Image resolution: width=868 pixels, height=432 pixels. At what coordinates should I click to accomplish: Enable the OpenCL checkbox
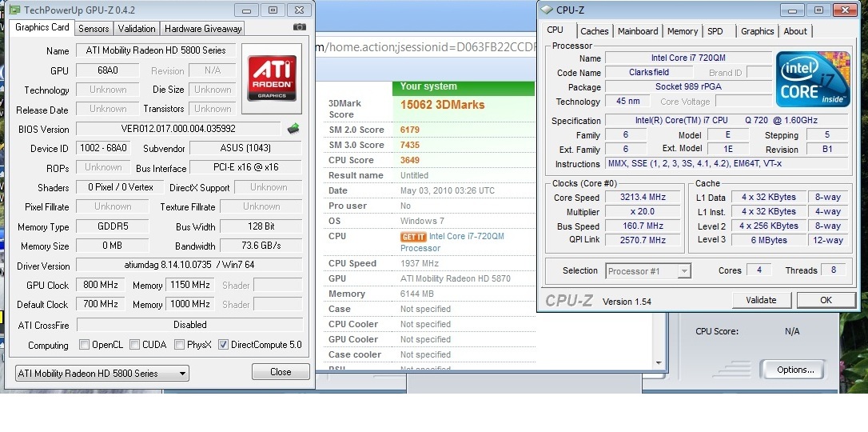click(x=84, y=345)
